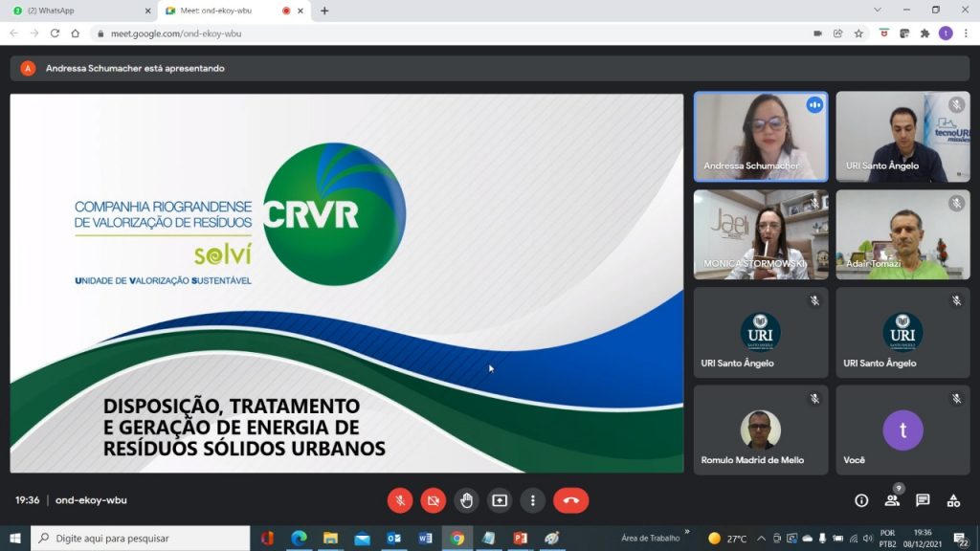Go to the browser home page
Screen dimensions: 980x551
tap(75, 33)
